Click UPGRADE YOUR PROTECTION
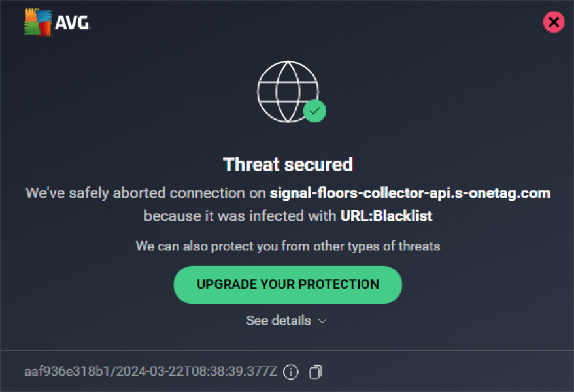The width and height of the screenshot is (574, 392). pyautogui.click(x=288, y=285)
